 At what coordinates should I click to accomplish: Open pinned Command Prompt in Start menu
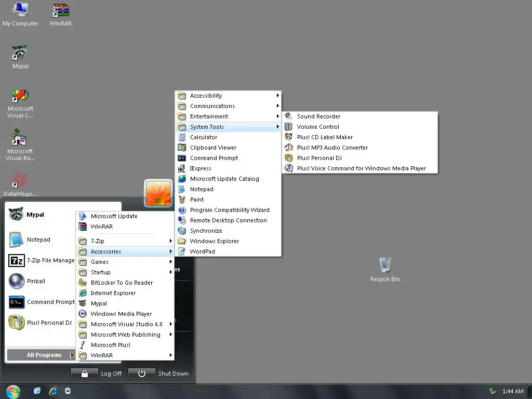coord(41,302)
